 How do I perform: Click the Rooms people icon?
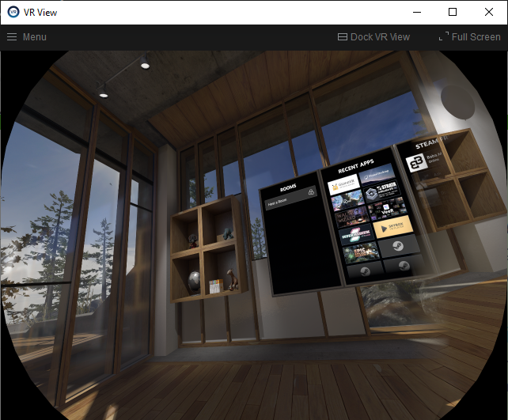[311, 192]
